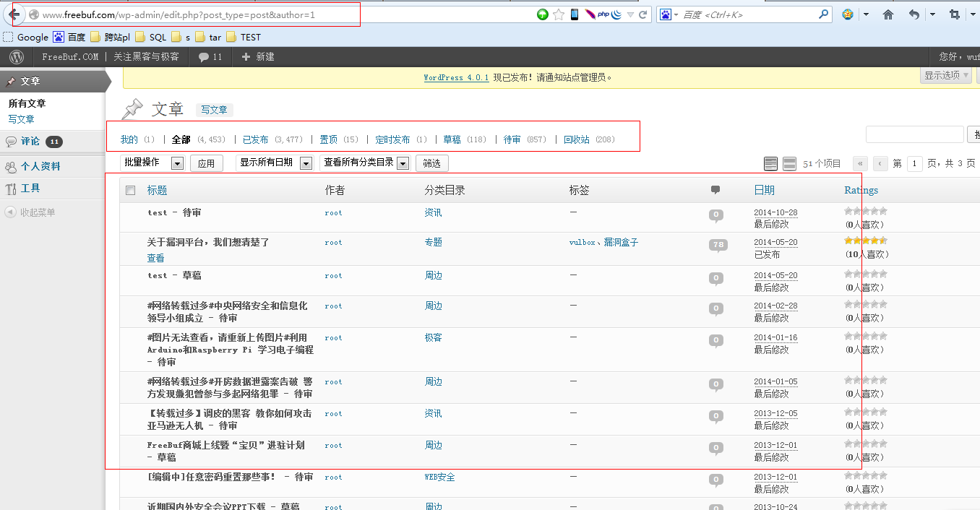Click the 新建 plus item in admin bar
The width and height of the screenshot is (980, 510).
point(258,56)
